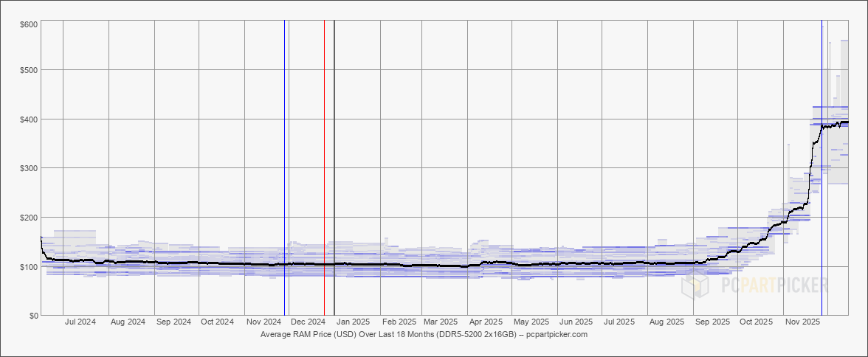The image size is (868, 357).
Task: Click the Jun 2025 axis label
Action: [576, 322]
